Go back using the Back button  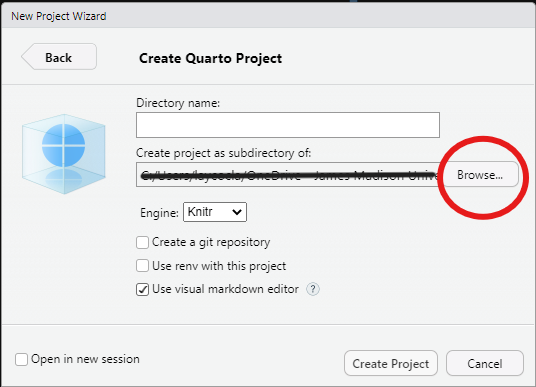click(x=59, y=57)
